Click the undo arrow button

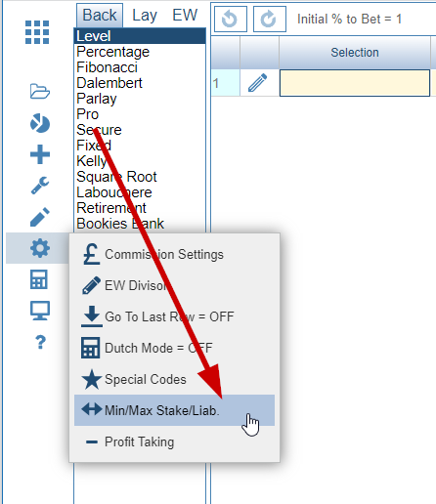click(x=231, y=19)
